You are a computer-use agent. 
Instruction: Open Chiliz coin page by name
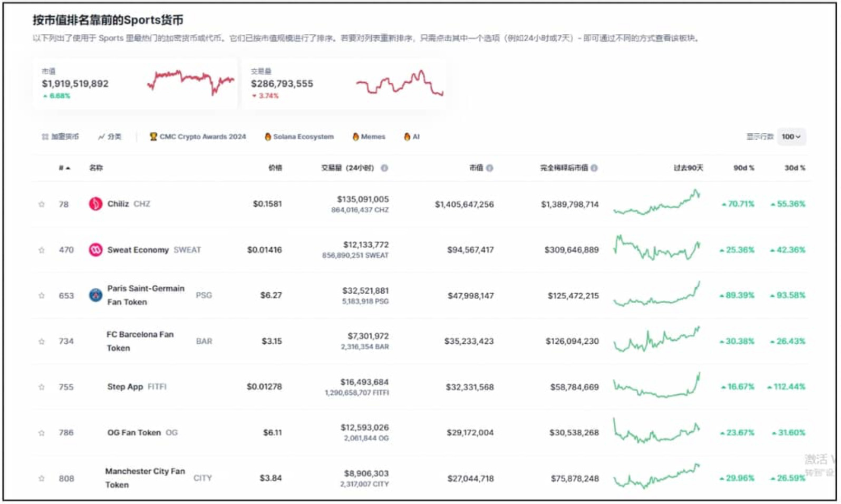(x=118, y=204)
